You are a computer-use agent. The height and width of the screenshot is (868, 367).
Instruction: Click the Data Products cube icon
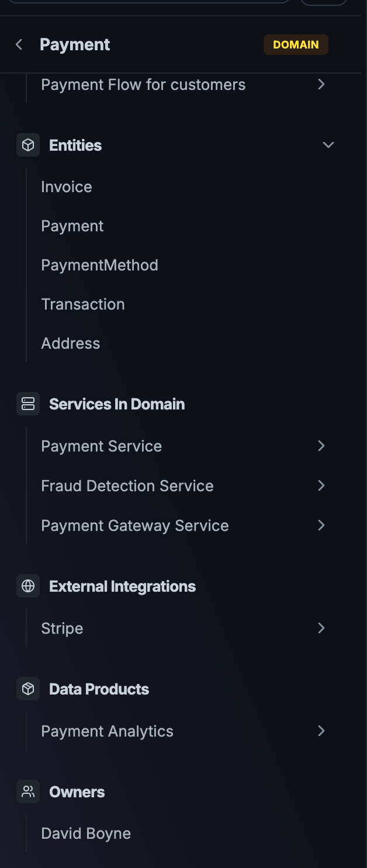pyautogui.click(x=27, y=689)
